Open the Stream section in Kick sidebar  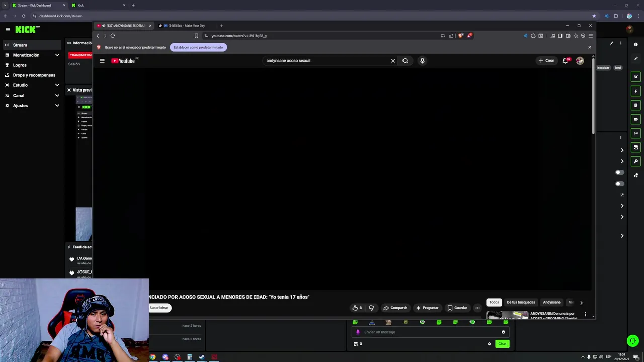coord(32,45)
